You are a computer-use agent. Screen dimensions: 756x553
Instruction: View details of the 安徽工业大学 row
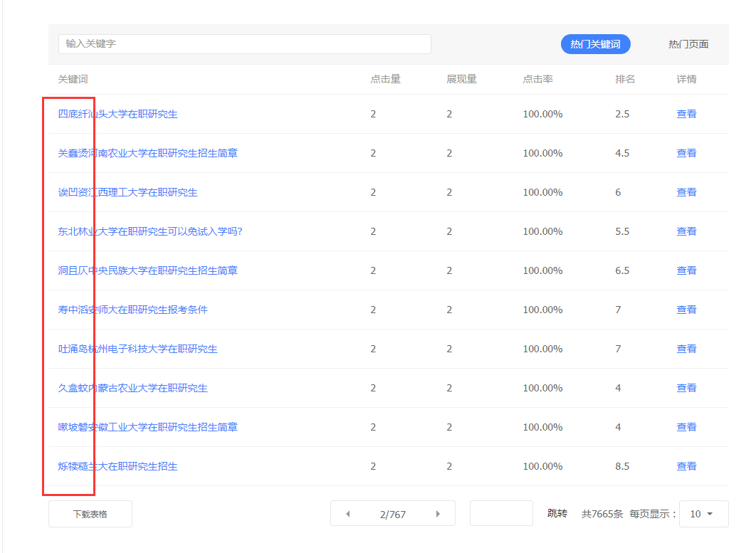(686, 427)
